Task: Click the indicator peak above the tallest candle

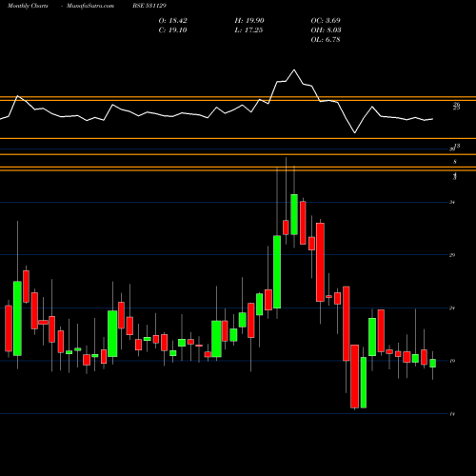Action: pyautogui.click(x=294, y=69)
